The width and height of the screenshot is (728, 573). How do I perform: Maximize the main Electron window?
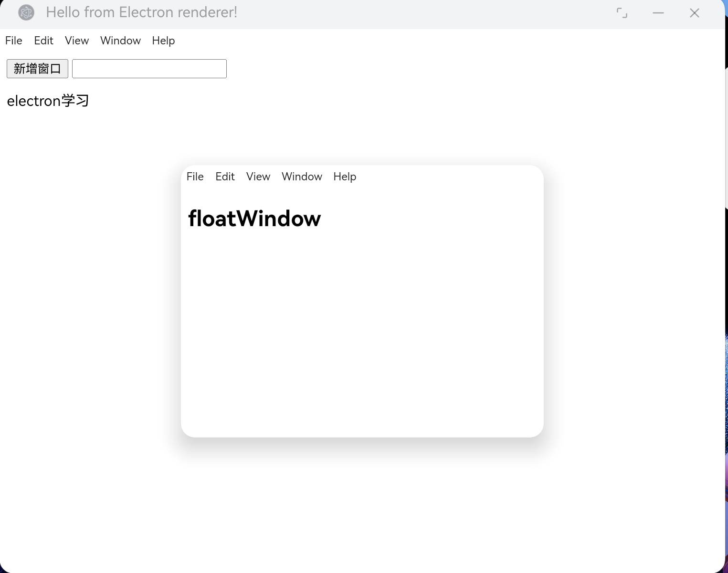pos(622,13)
